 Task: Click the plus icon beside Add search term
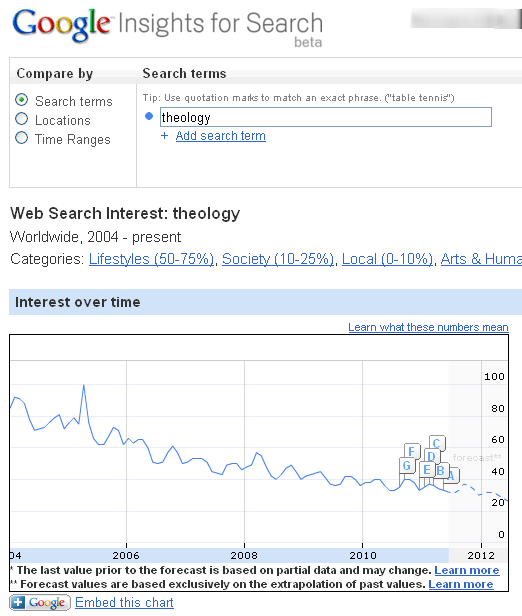click(x=165, y=136)
